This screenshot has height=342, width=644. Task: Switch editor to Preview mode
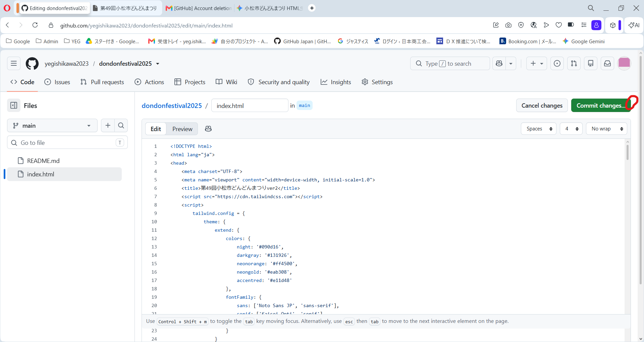182,129
